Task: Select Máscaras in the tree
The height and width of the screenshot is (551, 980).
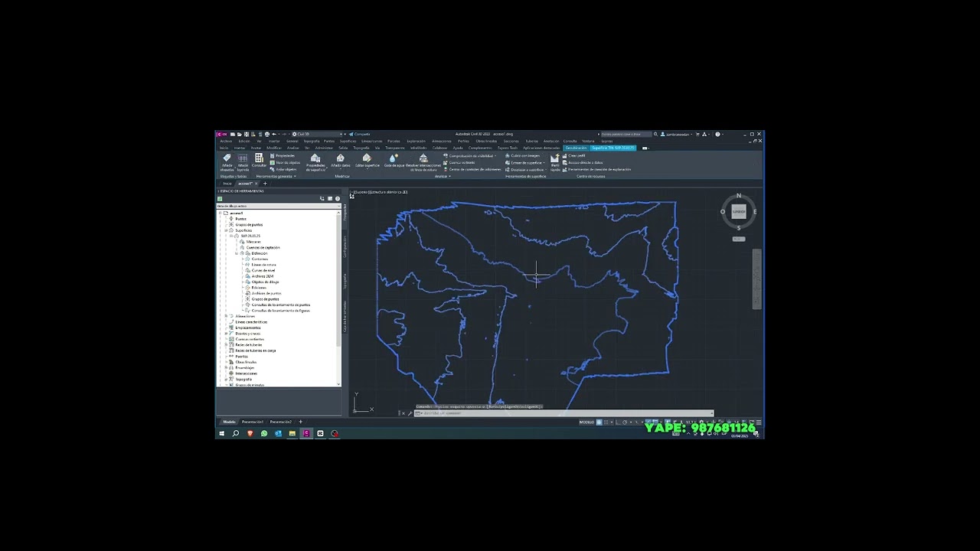Action: (253, 242)
